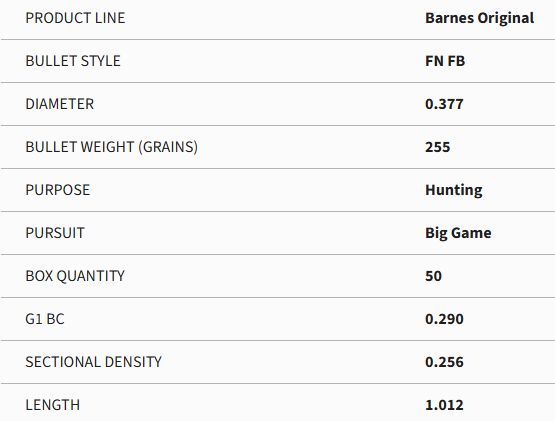Click the SECTIONAL DENSITY label
Viewport: 555px width, 421px height.
93,362
